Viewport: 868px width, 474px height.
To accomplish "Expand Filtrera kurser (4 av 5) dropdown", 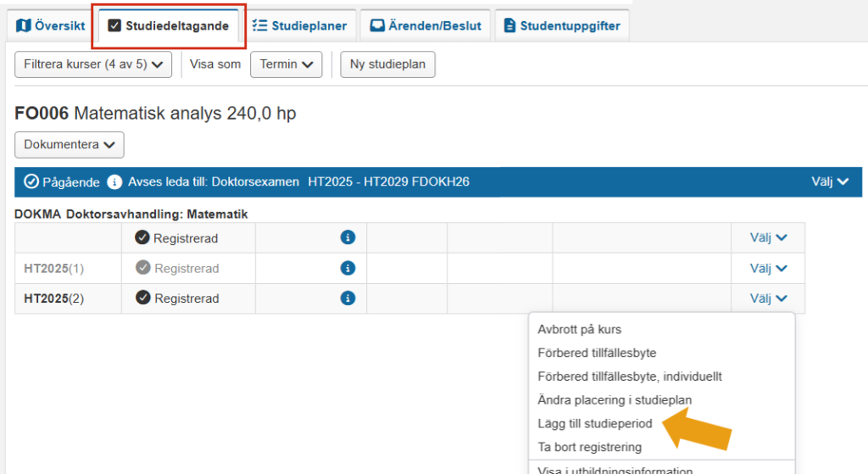I will coord(93,64).
